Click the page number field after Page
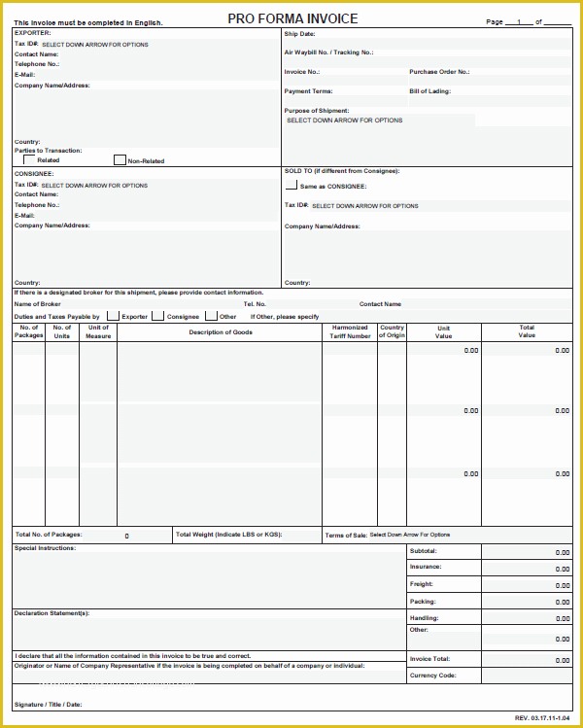Viewport: 583px width, 728px height. click(519, 21)
